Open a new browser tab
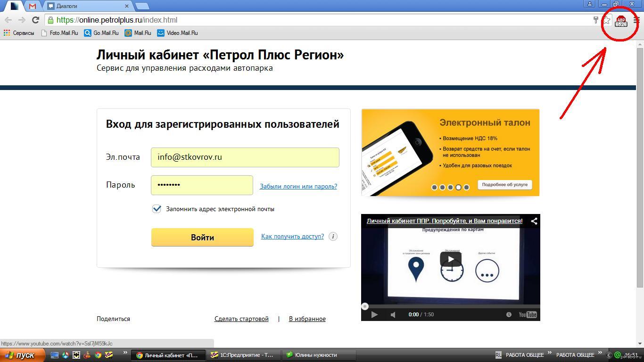The image size is (644, 362). point(142,6)
